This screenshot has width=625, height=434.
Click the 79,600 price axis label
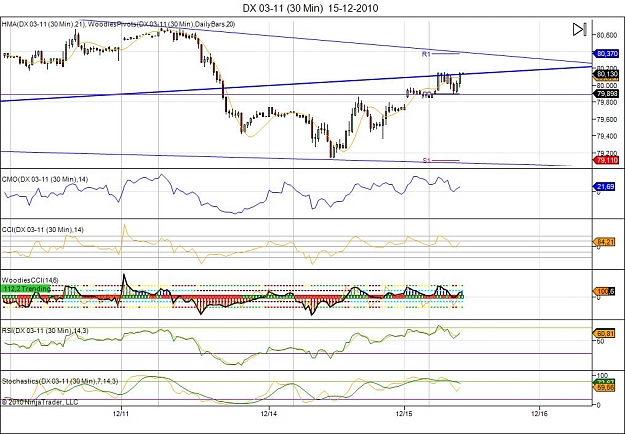[607, 119]
